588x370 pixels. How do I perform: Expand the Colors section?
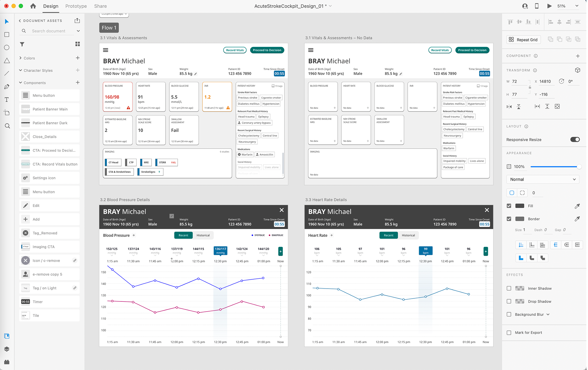pyautogui.click(x=21, y=58)
